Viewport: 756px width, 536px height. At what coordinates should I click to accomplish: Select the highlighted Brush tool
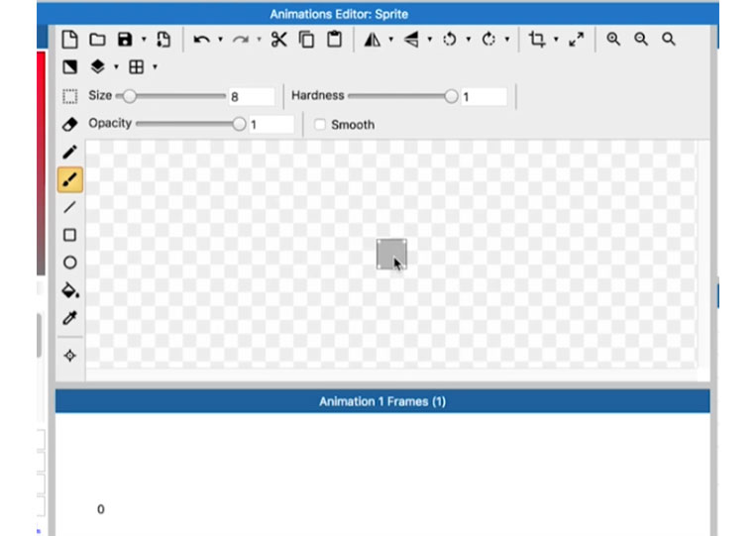70,179
